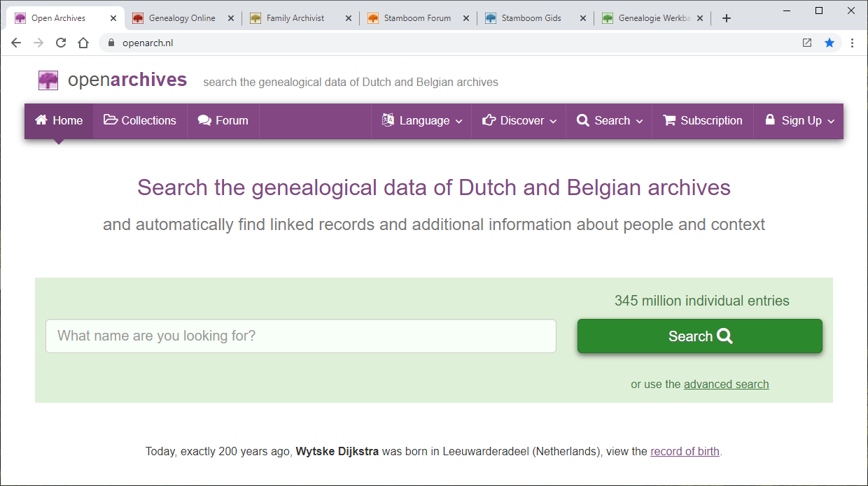
Task: Close the Genealogie Werkbank tab
Action: (x=701, y=18)
